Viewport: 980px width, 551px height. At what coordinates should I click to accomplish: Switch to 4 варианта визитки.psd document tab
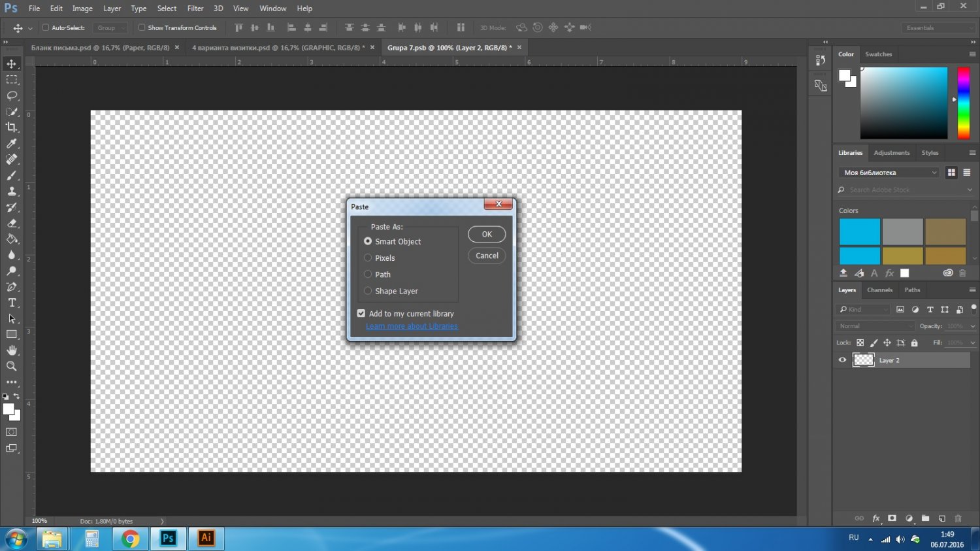point(278,48)
